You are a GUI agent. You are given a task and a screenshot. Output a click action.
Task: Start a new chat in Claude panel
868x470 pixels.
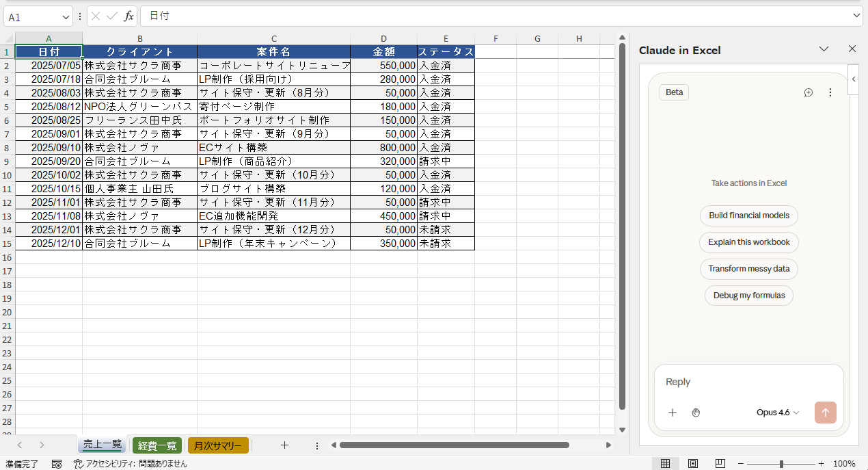coord(809,92)
